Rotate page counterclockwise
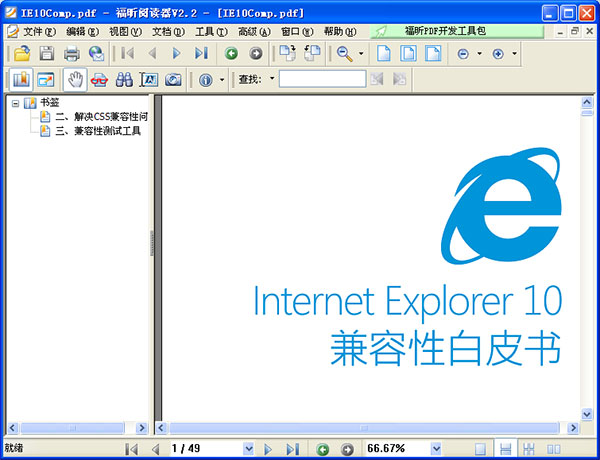 point(312,53)
